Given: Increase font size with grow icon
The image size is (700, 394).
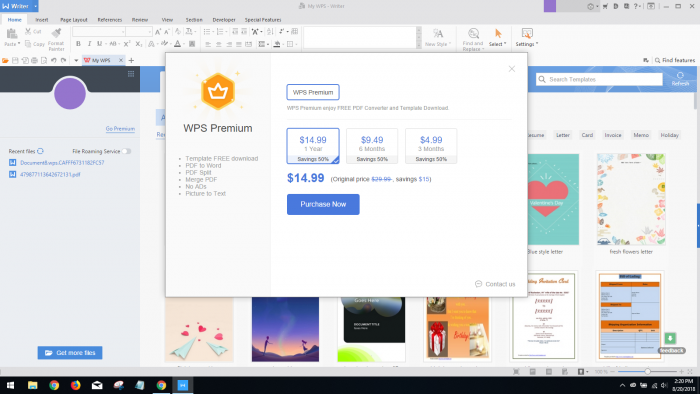Looking at the screenshot, I should (158, 32).
